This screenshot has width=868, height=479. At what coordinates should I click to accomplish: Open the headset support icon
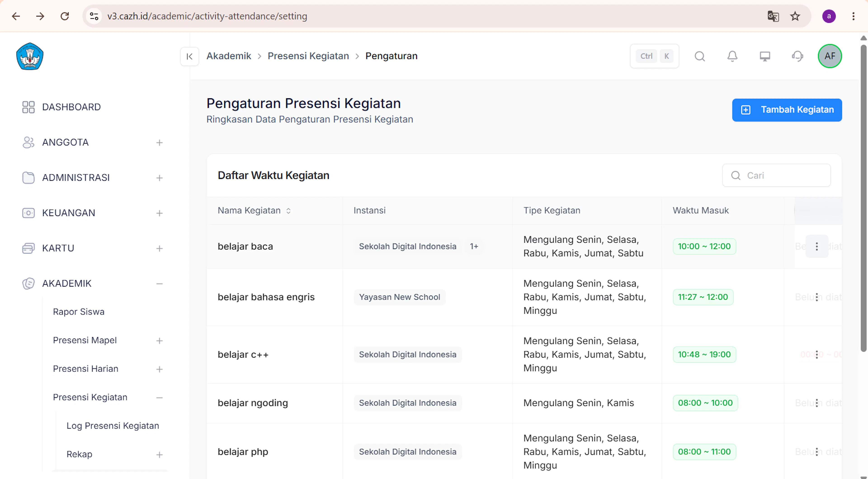(797, 56)
